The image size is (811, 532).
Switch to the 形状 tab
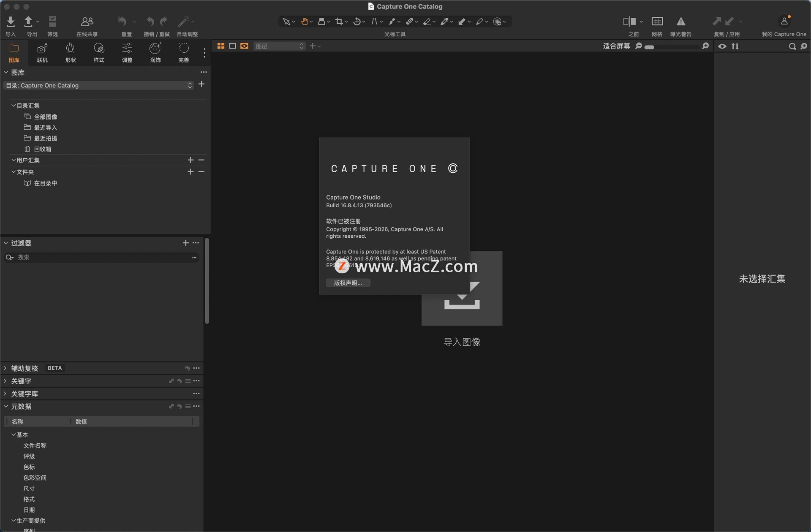pos(71,52)
